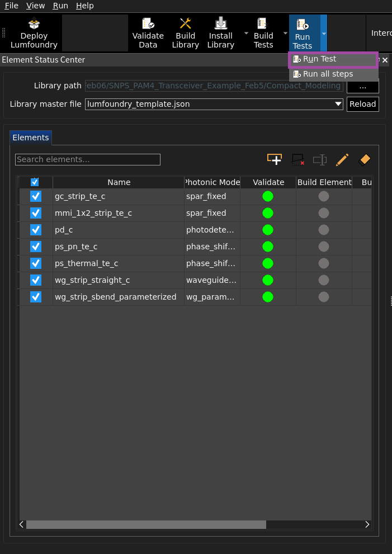Image resolution: width=392 pixels, height=554 pixels.
Task: Click the remove element icon
Action: (x=298, y=159)
